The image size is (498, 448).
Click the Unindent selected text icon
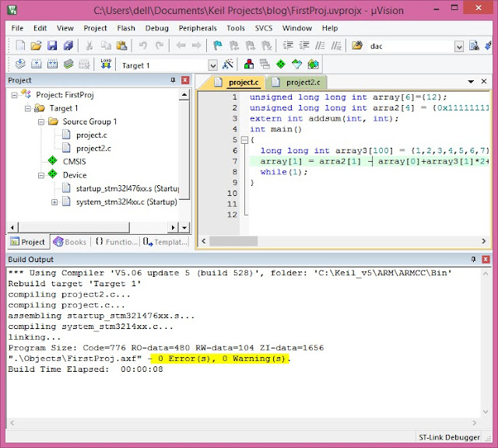[304, 46]
